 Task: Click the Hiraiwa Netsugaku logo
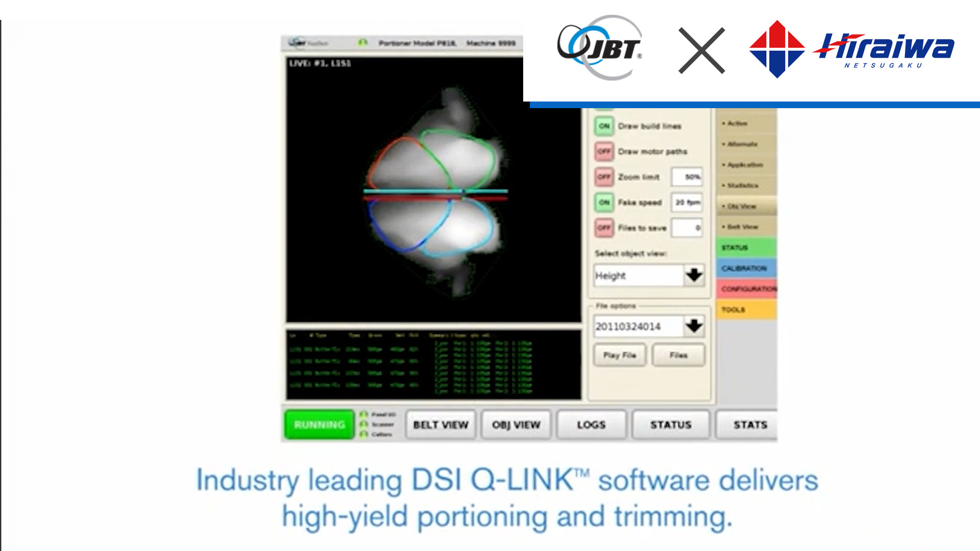851,49
